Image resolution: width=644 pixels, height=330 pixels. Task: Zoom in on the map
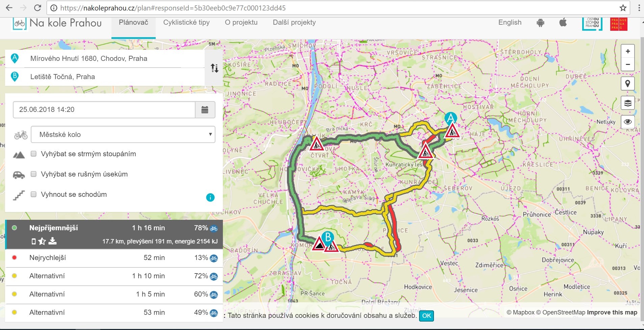627,51
